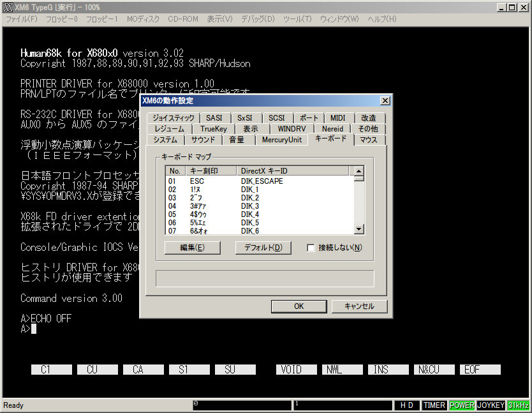Switch to the 音量 tab

coord(237,140)
